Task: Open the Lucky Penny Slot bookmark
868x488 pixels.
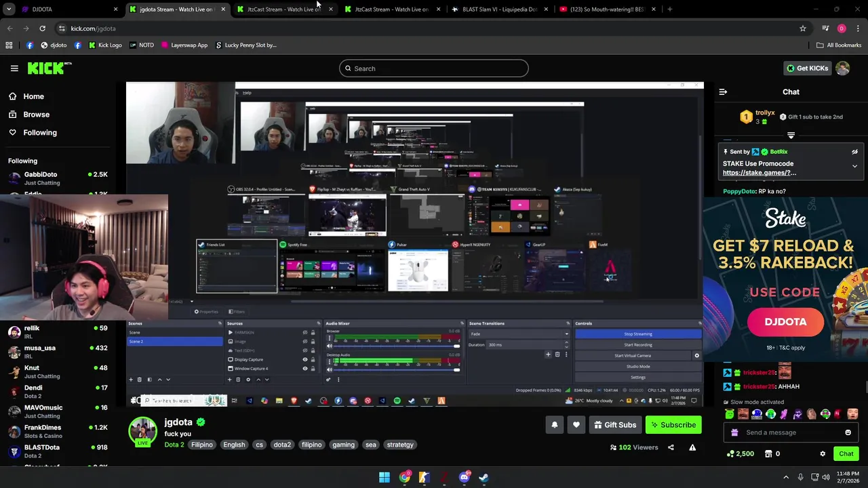Action: click(x=246, y=45)
